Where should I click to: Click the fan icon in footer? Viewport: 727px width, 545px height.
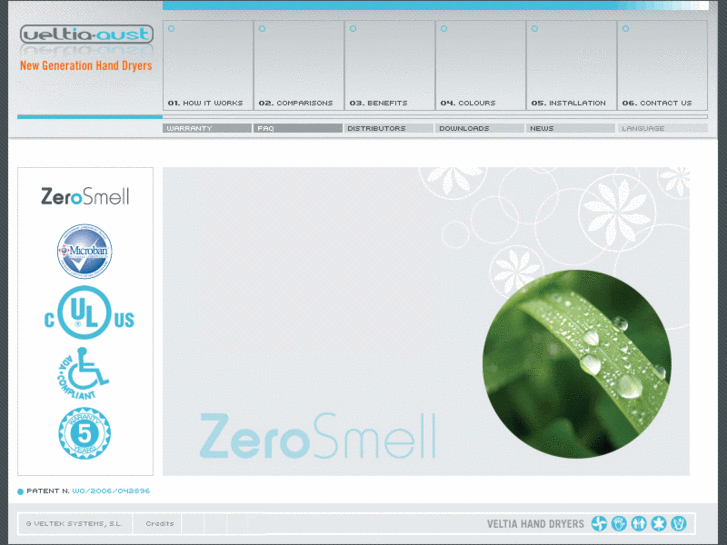(x=599, y=524)
